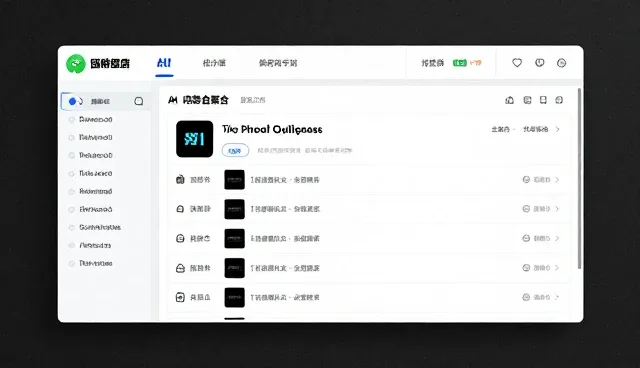Click the last of four content header icons

tap(559, 100)
